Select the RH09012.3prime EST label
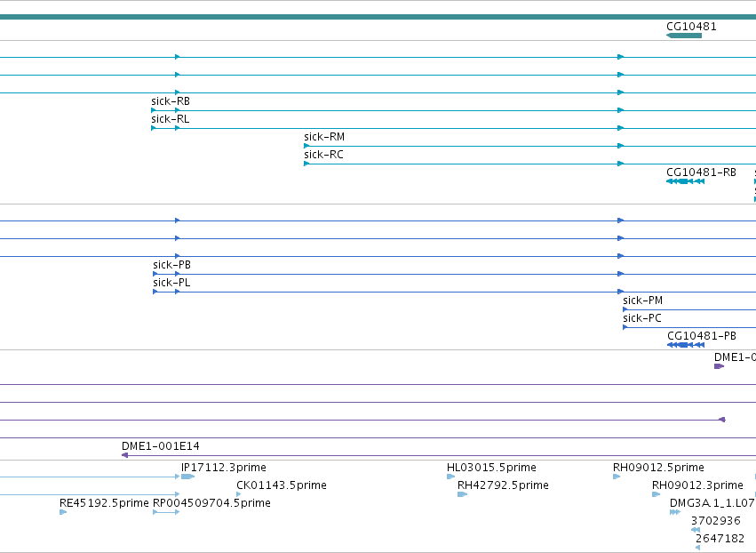Screen dimensions: 756x553 (x=697, y=485)
